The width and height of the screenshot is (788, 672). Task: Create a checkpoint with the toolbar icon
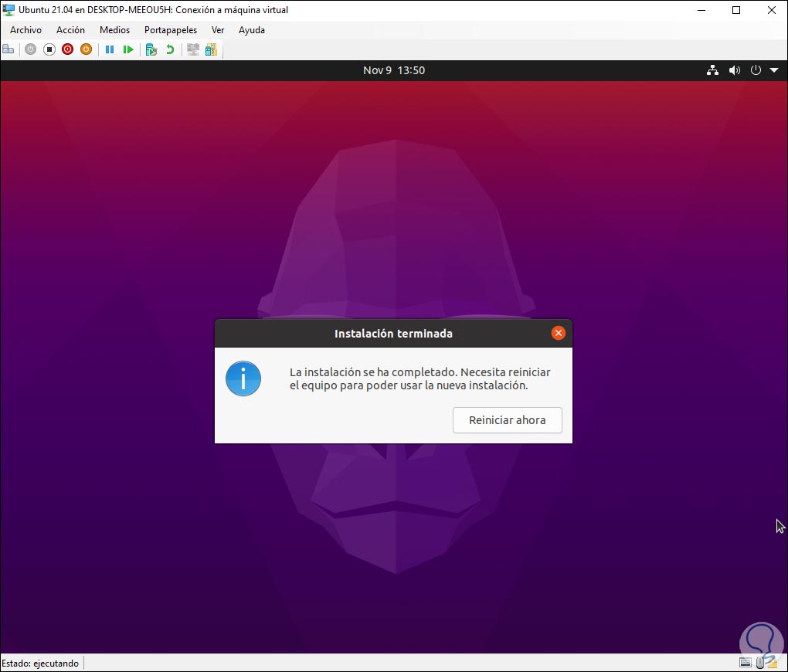click(x=151, y=49)
